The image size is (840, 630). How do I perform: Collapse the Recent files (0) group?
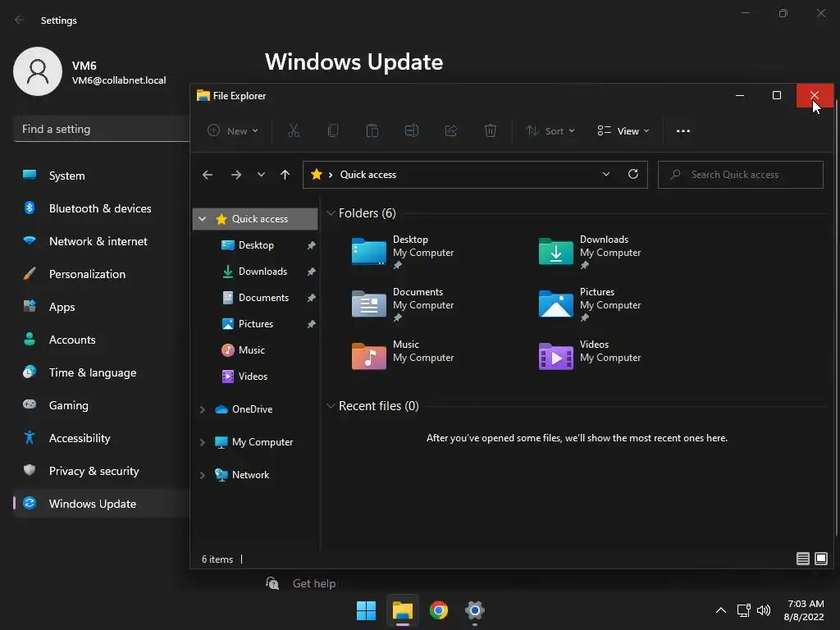331,406
